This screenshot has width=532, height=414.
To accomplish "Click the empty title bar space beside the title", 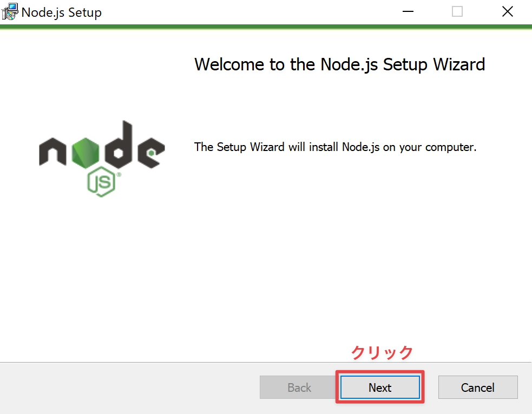I will (x=244, y=12).
